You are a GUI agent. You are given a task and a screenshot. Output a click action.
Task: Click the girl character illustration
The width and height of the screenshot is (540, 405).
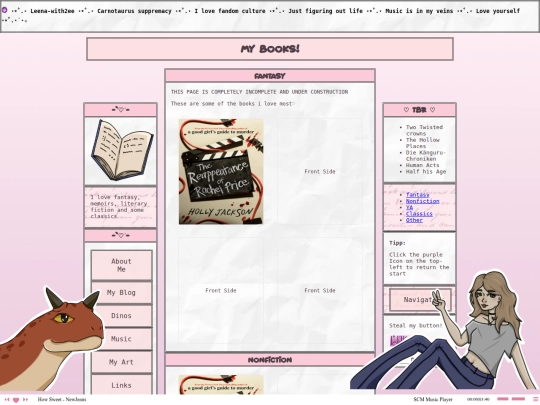(x=444, y=331)
